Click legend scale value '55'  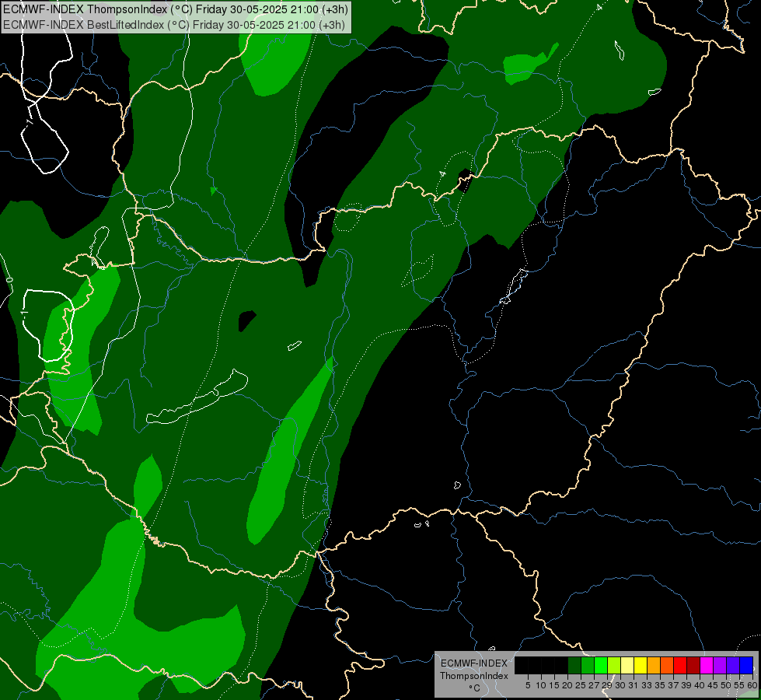pyautogui.click(x=740, y=685)
